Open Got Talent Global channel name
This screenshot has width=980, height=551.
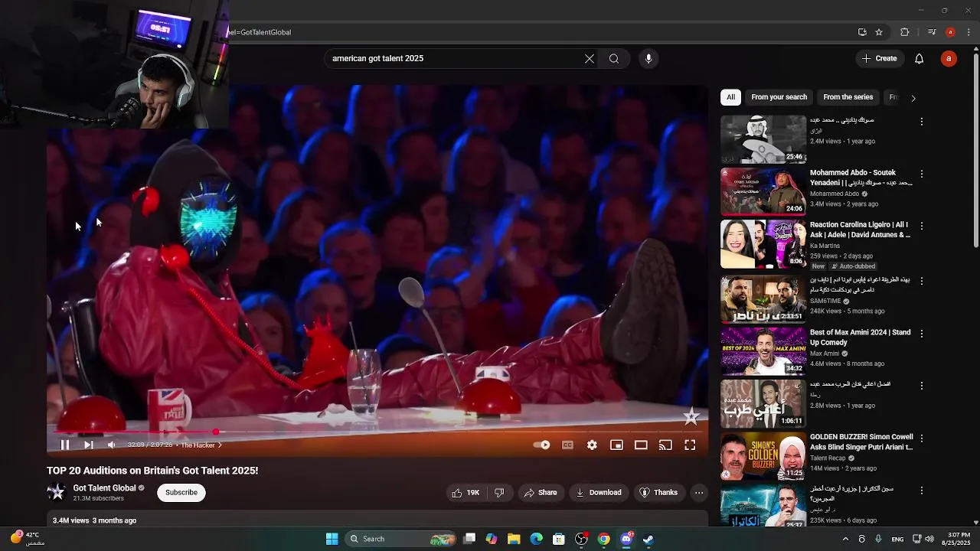coord(104,487)
